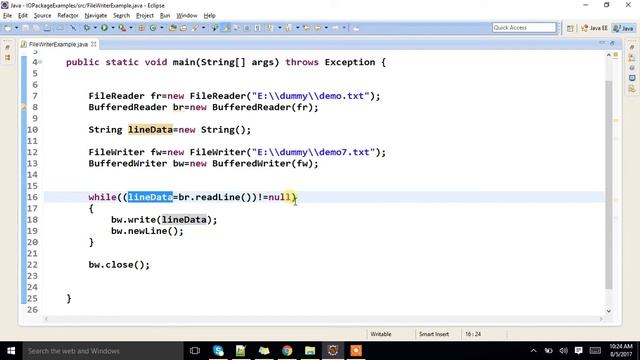Viewport: 640px width, 360px height.
Task: Click the volume icon in system tray
Action: pyautogui.click(x=564, y=351)
